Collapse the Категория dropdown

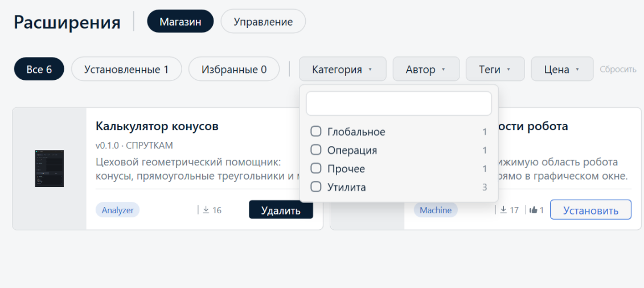343,69
